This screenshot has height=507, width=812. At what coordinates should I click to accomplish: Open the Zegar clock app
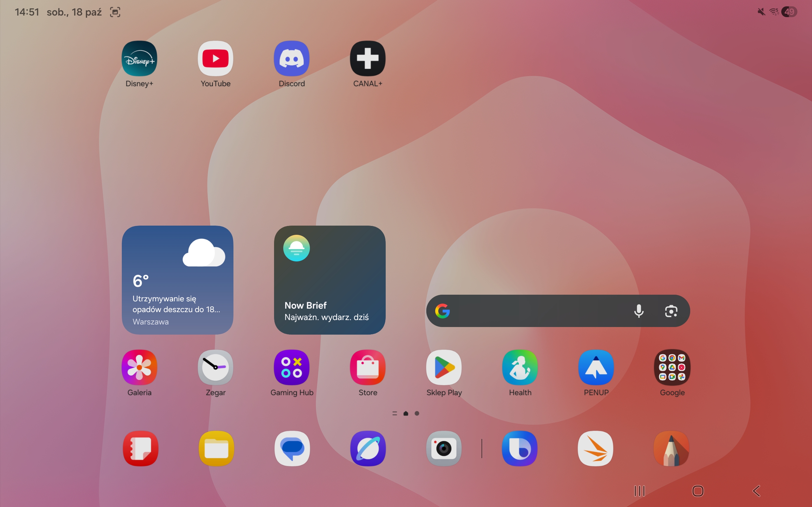215,368
